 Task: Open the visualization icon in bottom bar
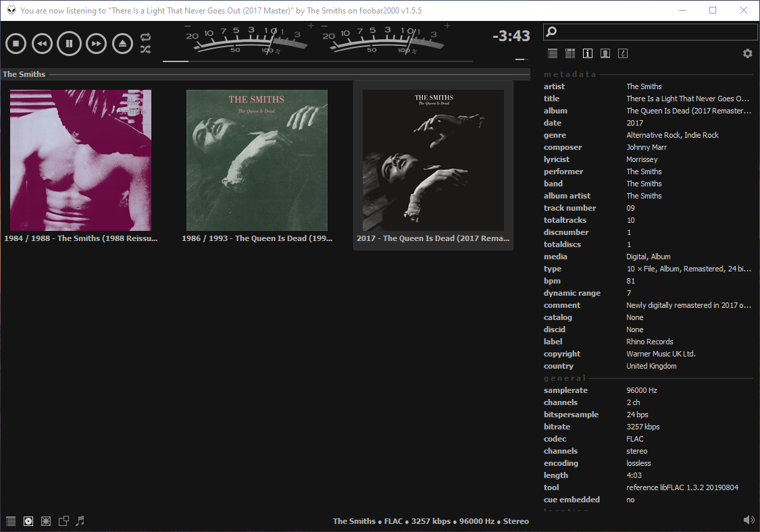point(45,521)
